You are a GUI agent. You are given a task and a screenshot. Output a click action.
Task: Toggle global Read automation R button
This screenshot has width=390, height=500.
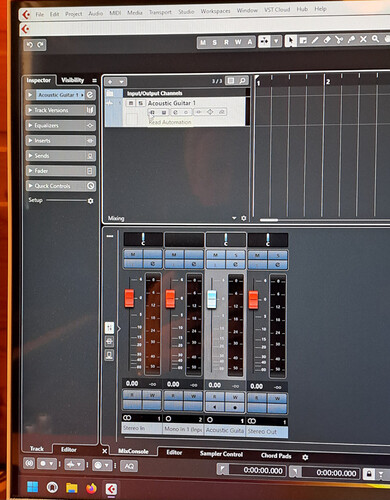pos(226,42)
